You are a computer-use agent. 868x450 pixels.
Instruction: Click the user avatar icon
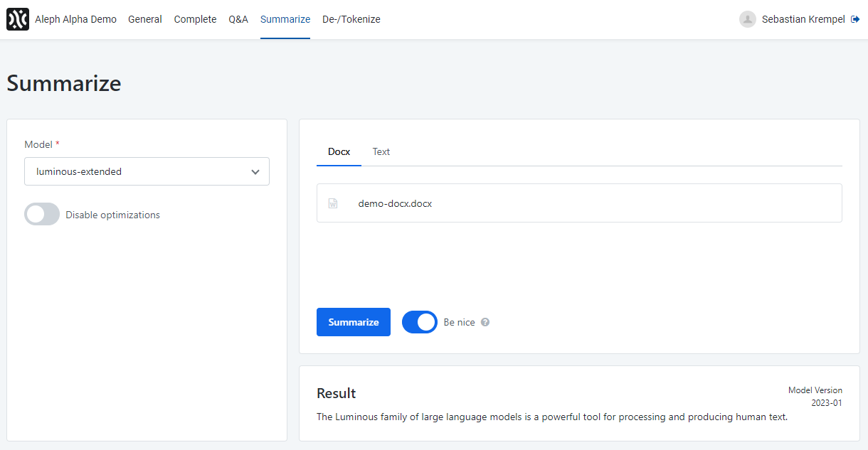[x=747, y=19]
